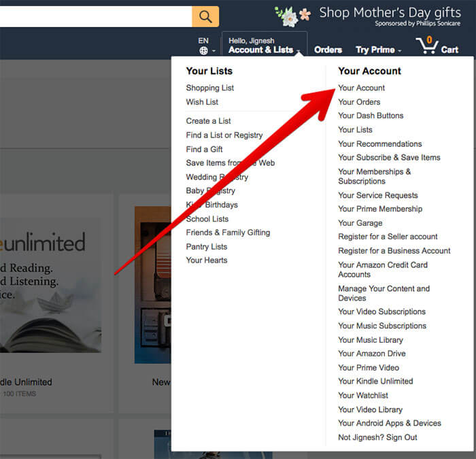Open Find a List or Registry

point(224,135)
